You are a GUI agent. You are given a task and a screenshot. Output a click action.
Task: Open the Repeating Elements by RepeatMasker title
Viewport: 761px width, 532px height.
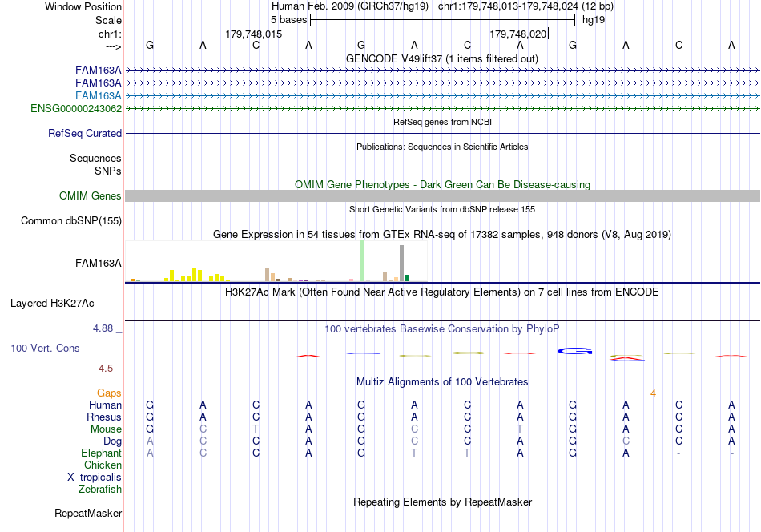[x=442, y=502]
